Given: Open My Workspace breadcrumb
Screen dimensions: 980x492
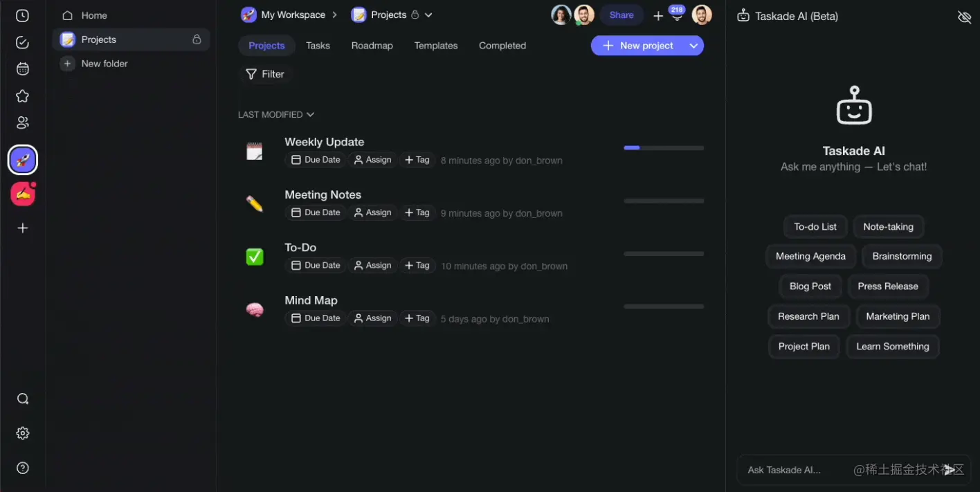Looking at the screenshot, I should 283,15.
